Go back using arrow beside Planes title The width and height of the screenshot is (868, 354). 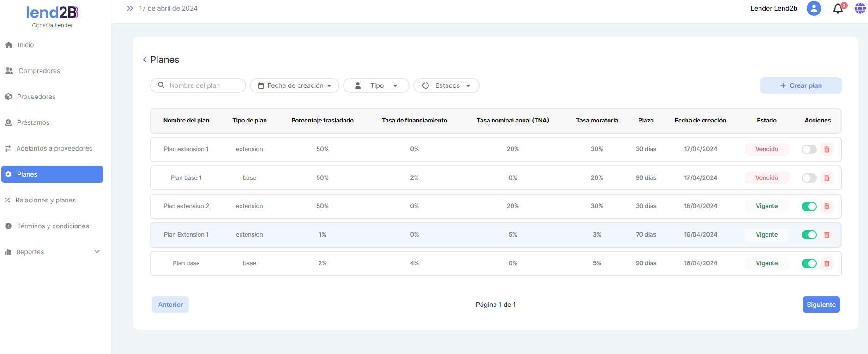[145, 60]
